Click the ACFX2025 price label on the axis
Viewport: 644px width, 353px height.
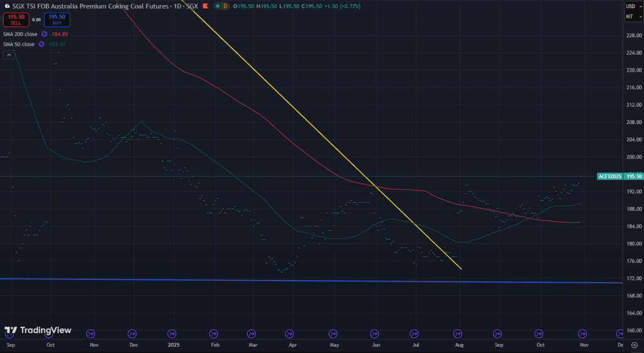(x=609, y=177)
